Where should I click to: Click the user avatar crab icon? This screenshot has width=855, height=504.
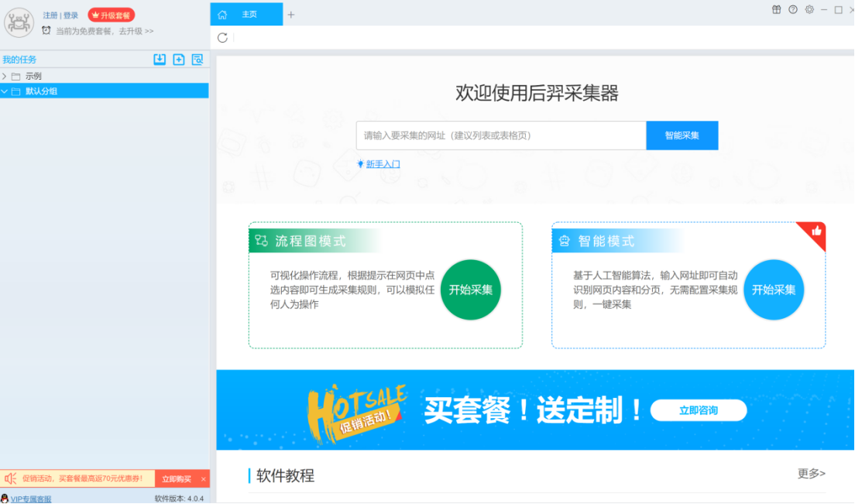19,22
